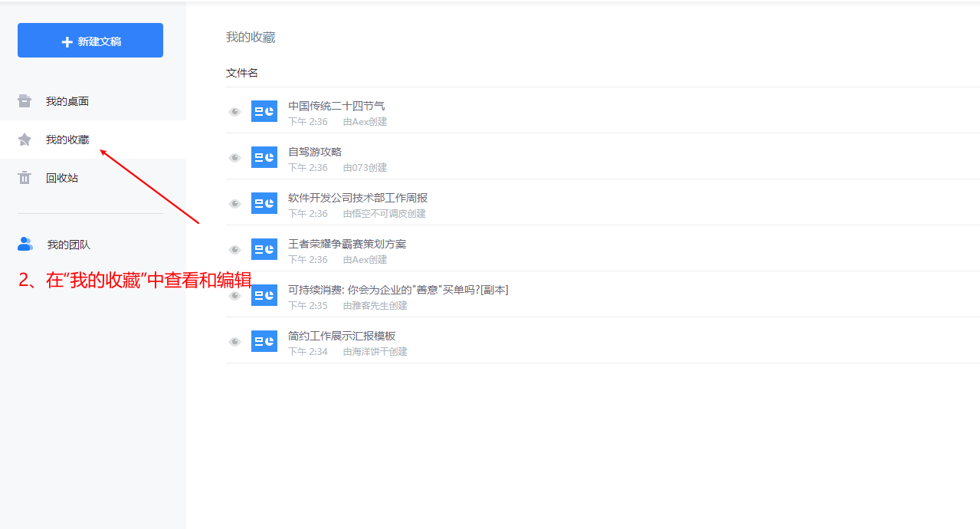Click the 新建文稿 button
980x529 pixels.
coord(90,41)
